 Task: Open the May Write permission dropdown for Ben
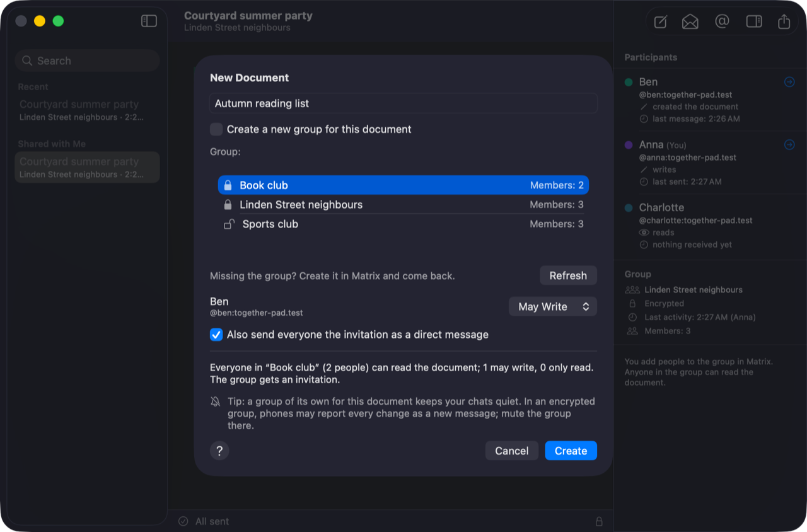pos(553,307)
